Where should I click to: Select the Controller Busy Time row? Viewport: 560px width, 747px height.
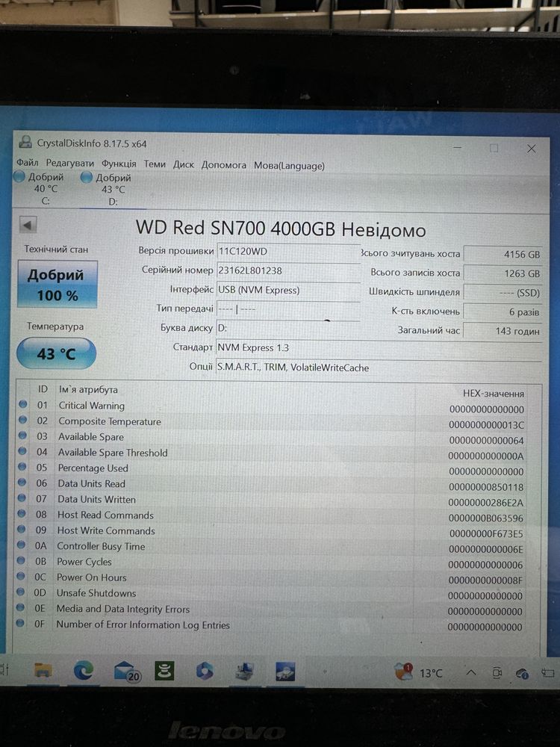(272, 548)
